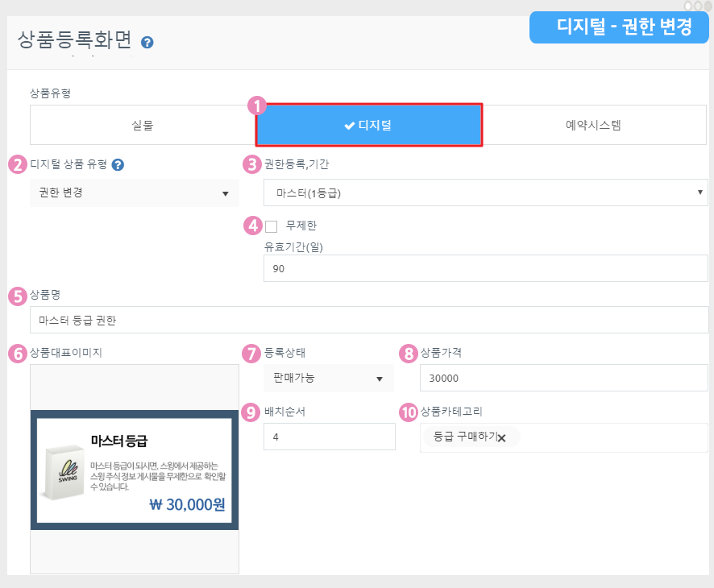The image size is (714, 588).
Task: Click the 마스터 등급 product image thumbnail
Action: (135, 470)
